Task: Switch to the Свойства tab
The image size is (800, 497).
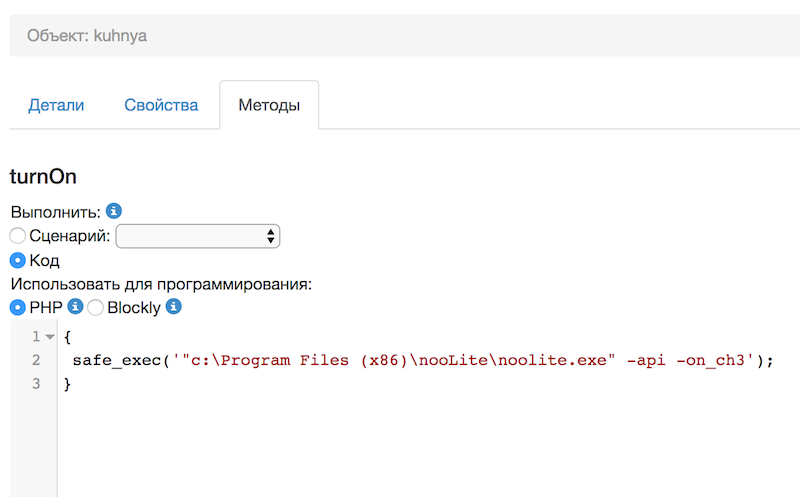Action: (x=161, y=105)
